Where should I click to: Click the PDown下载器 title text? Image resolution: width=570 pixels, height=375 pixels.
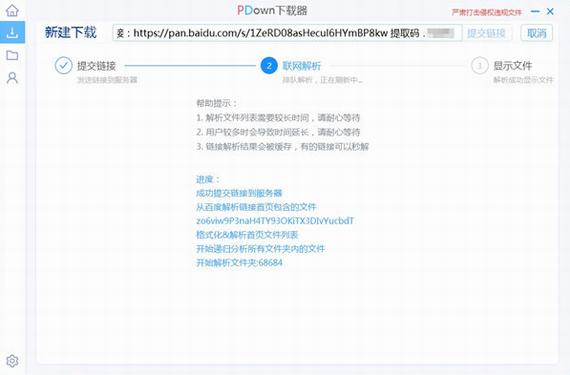pyautogui.click(x=272, y=11)
